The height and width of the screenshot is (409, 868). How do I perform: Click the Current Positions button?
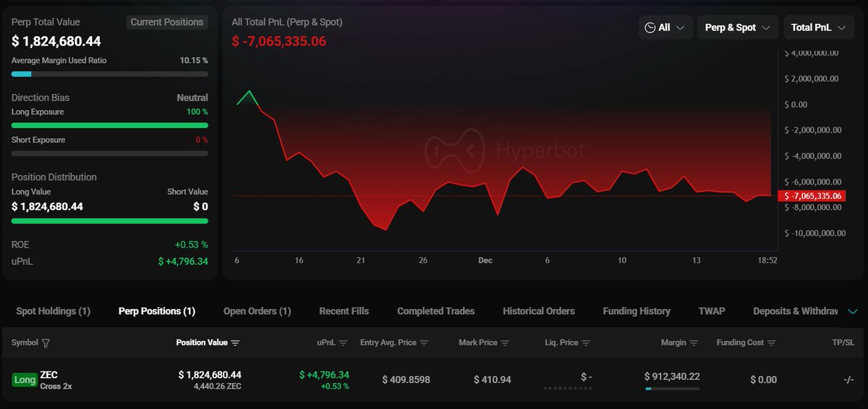point(166,22)
